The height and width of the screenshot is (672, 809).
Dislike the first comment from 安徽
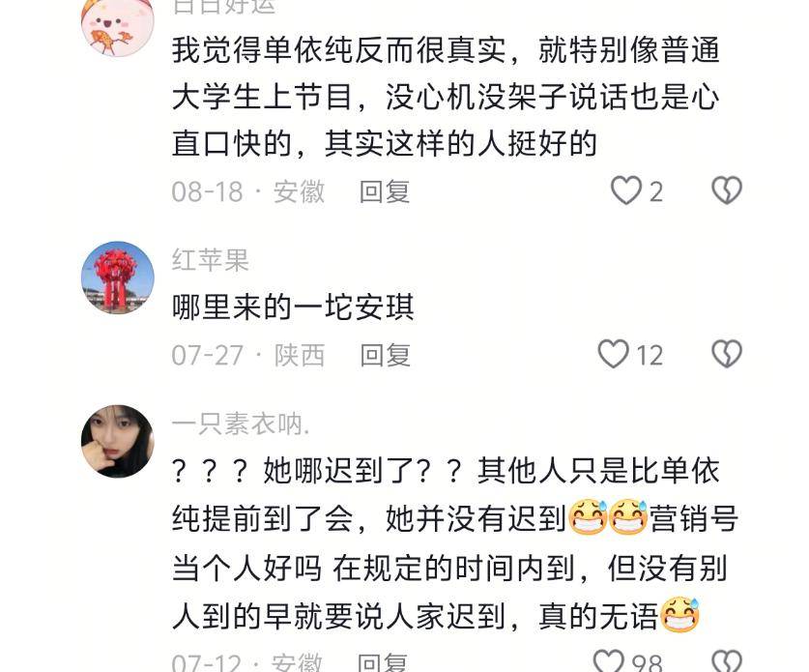(x=727, y=190)
